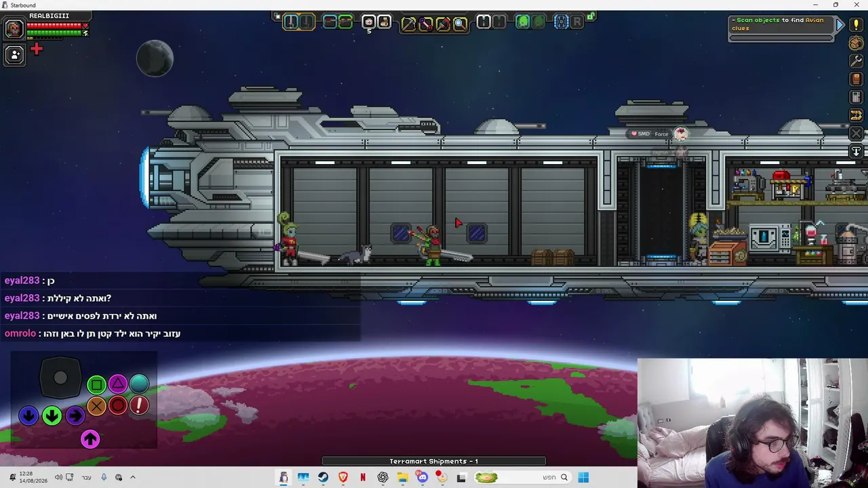The width and height of the screenshot is (868, 488).
Task: Expand the system tray hidden icons chevron
Action: pyautogui.click(x=133, y=477)
